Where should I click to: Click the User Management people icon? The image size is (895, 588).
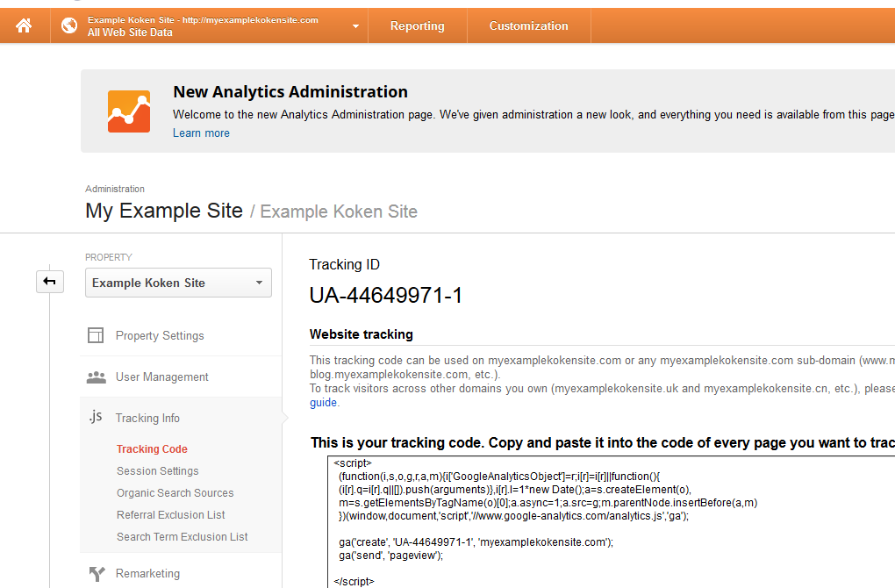96,376
